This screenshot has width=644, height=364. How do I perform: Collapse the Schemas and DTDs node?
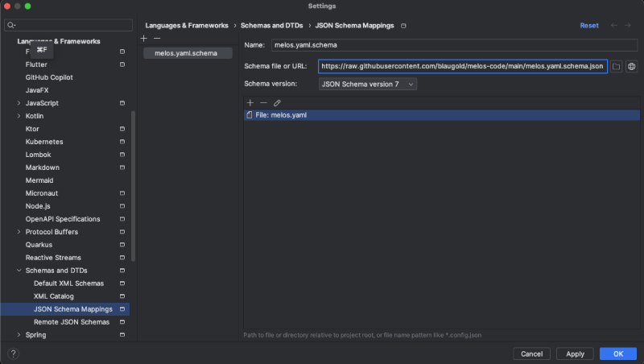point(19,271)
